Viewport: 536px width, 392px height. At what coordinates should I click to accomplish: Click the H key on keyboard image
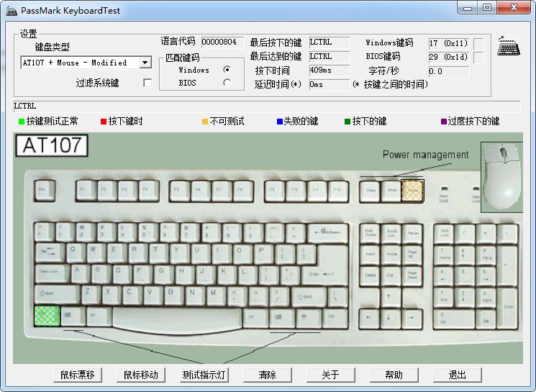coord(185,275)
